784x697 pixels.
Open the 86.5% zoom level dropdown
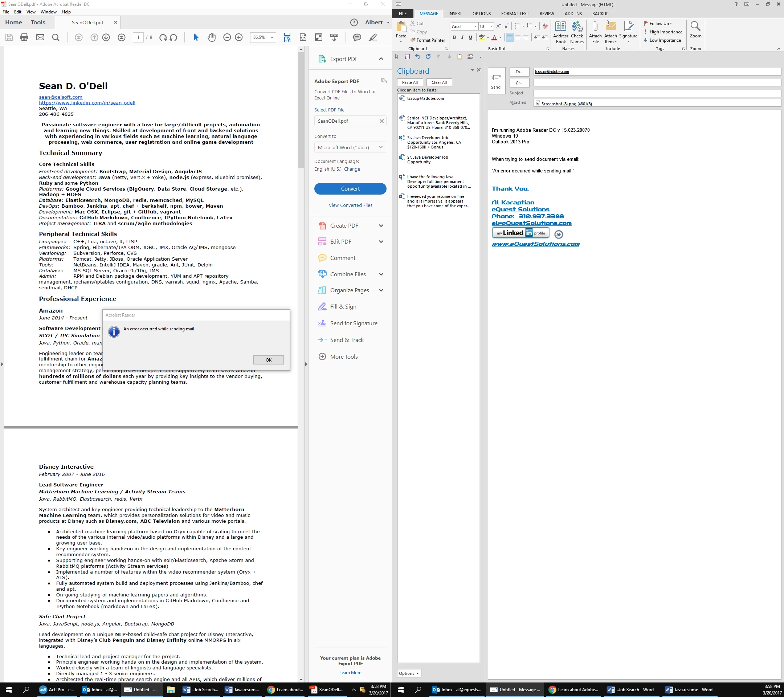click(x=272, y=37)
